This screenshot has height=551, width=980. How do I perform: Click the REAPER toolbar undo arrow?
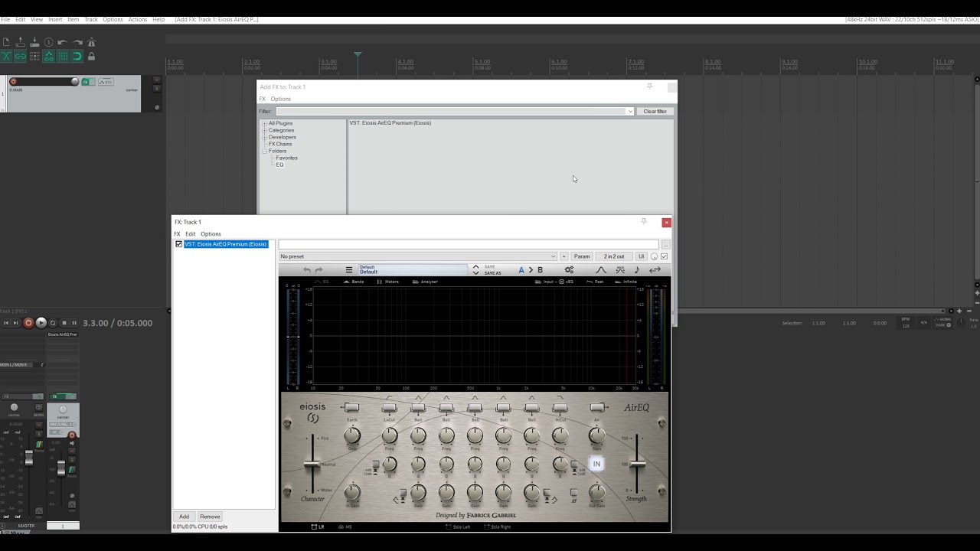[x=63, y=42]
